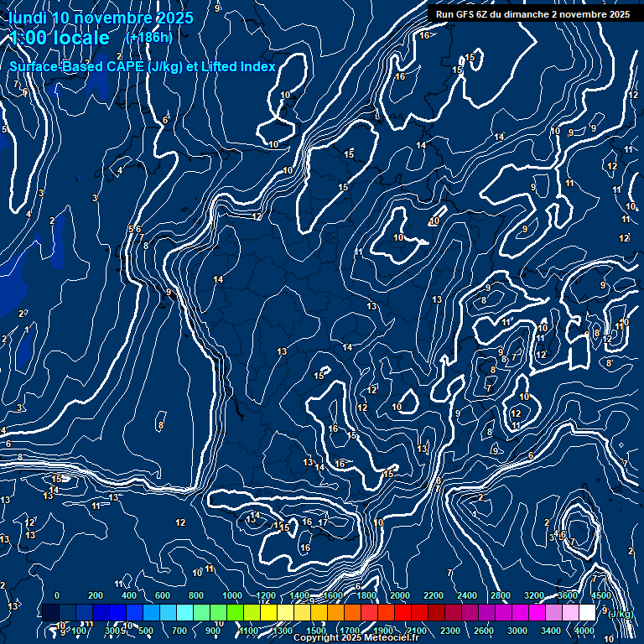Click the legend value '3400'

(x=551, y=631)
